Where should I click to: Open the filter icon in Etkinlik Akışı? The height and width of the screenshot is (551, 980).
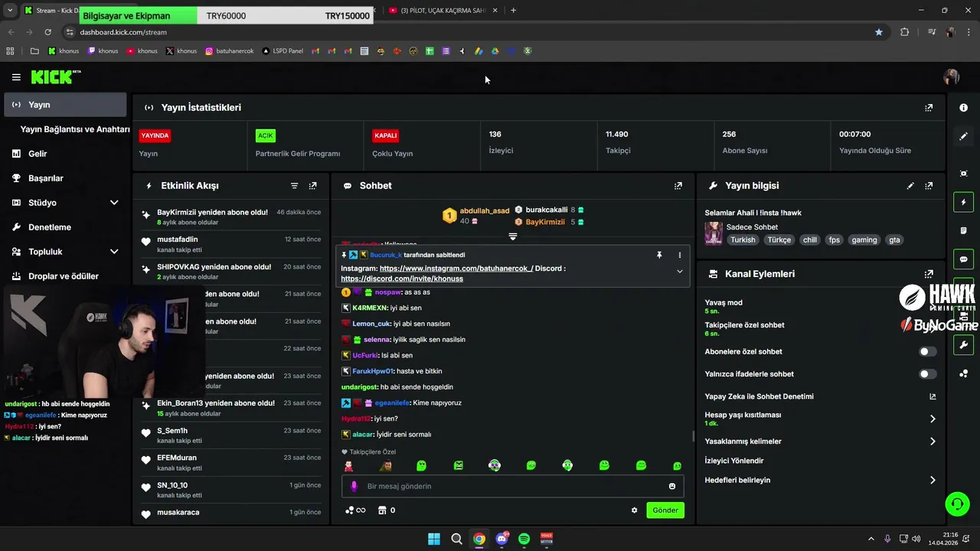click(295, 186)
